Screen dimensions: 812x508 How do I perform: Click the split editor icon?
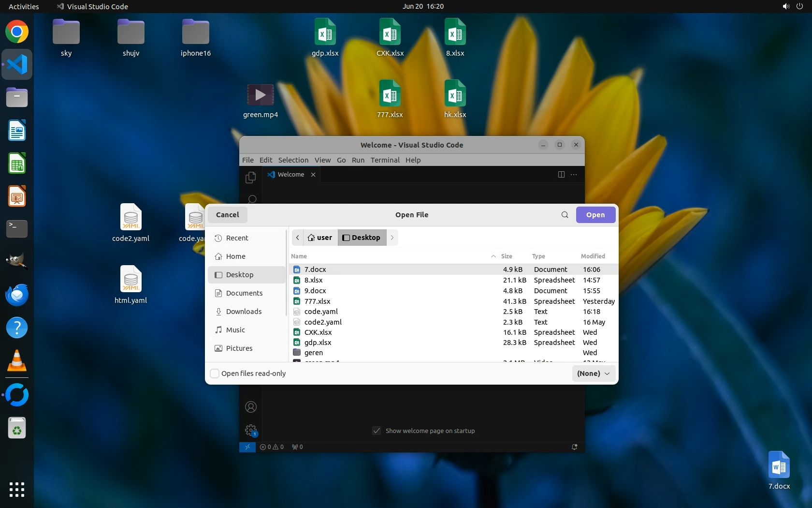(561, 175)
